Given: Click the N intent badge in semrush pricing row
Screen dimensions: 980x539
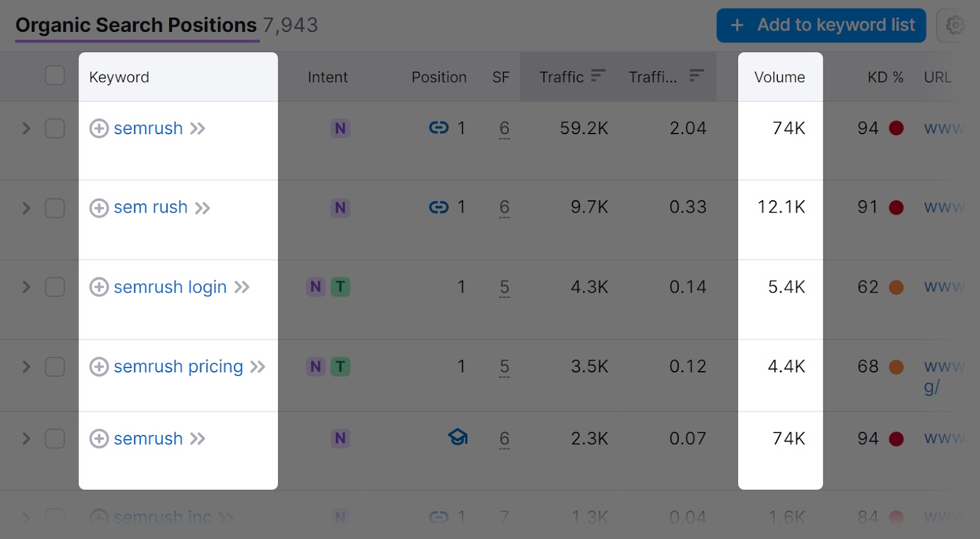Looking at the screenshot, I should point(315,366).
